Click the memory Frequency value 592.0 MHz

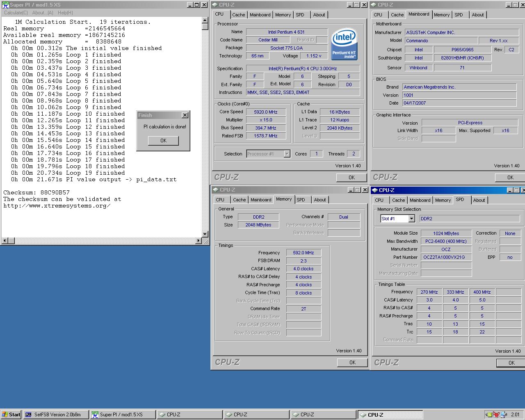(304, 253)
